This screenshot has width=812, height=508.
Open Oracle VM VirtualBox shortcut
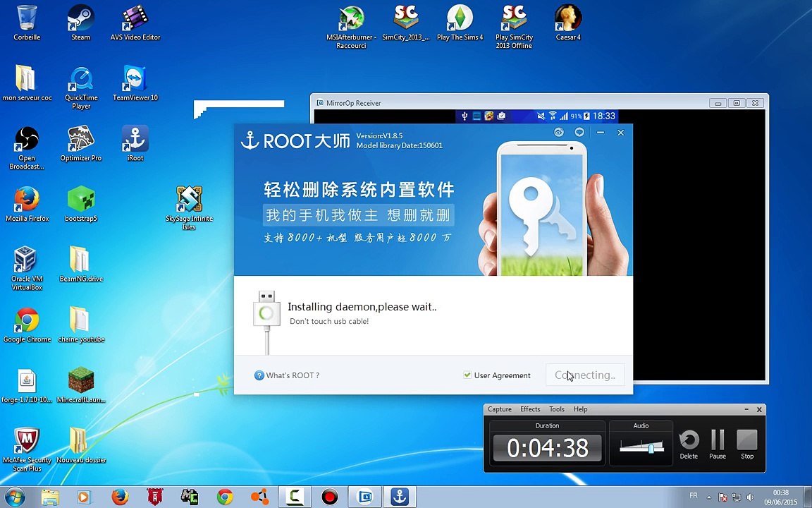pos(27,269)
